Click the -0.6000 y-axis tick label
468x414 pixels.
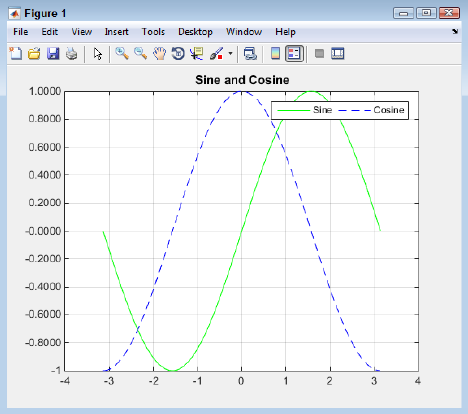coord(43,314)
